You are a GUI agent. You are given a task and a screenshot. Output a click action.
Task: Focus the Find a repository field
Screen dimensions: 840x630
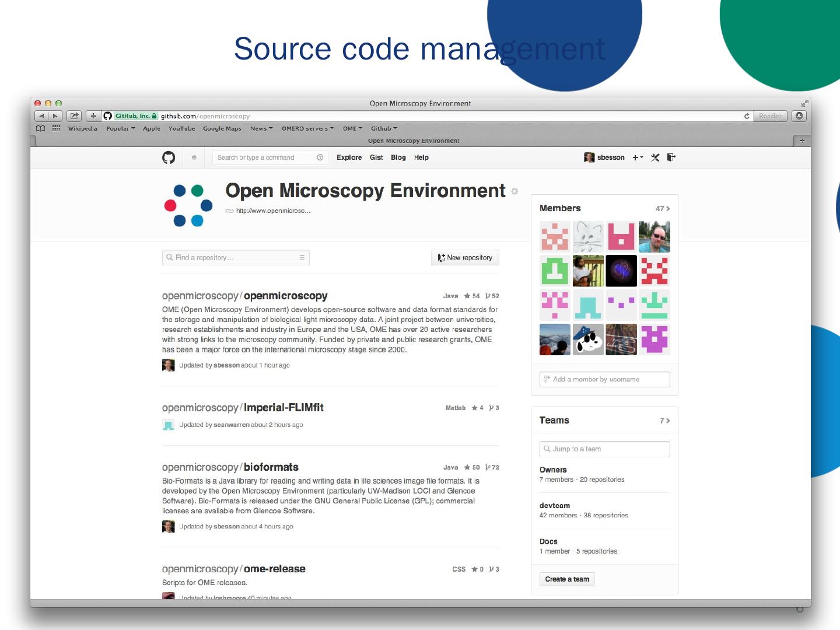[236, 257]
